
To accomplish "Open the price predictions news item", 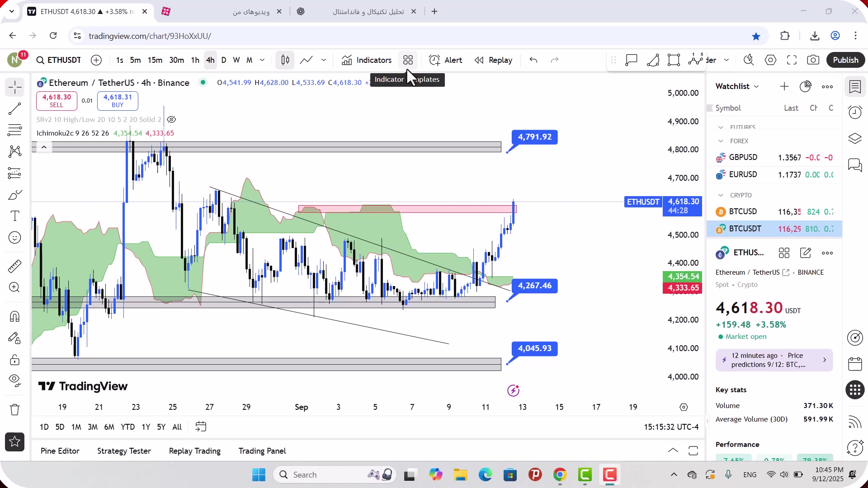I will [x=774, y=360].
